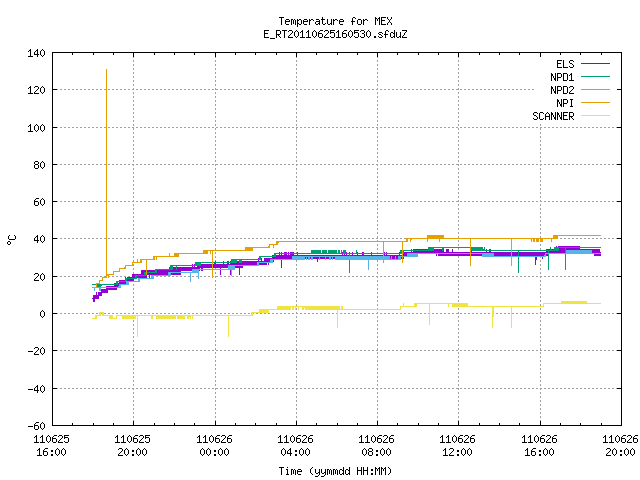Click the y-axis label -40
This screenshot has width=640, height=480.
(x=36, y=389)
